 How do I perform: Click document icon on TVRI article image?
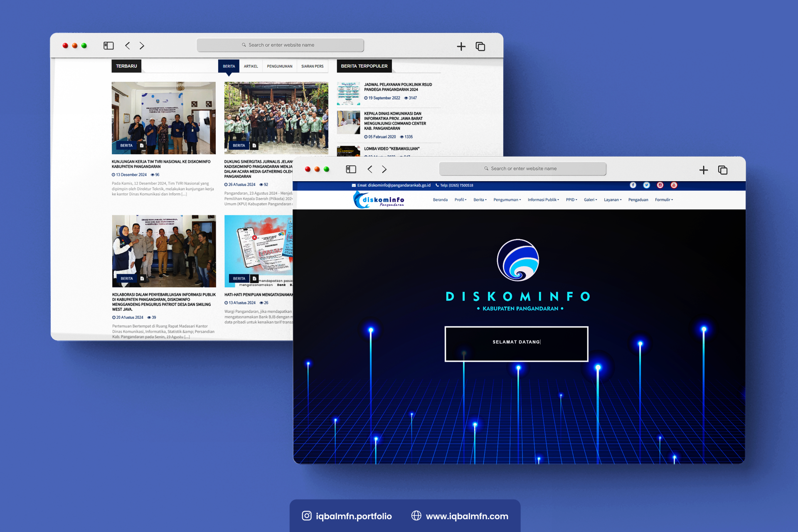[x=142, y=145]
